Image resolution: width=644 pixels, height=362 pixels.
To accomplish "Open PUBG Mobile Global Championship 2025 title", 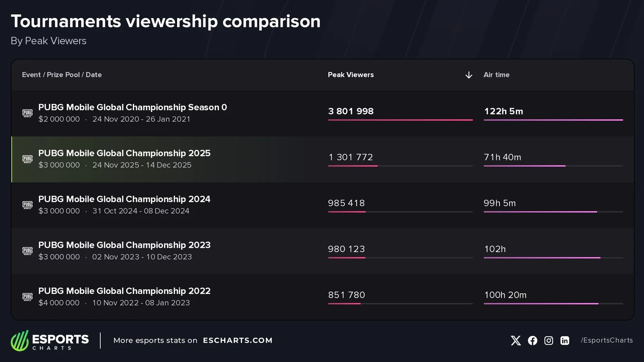I will (x=124, y=153).
